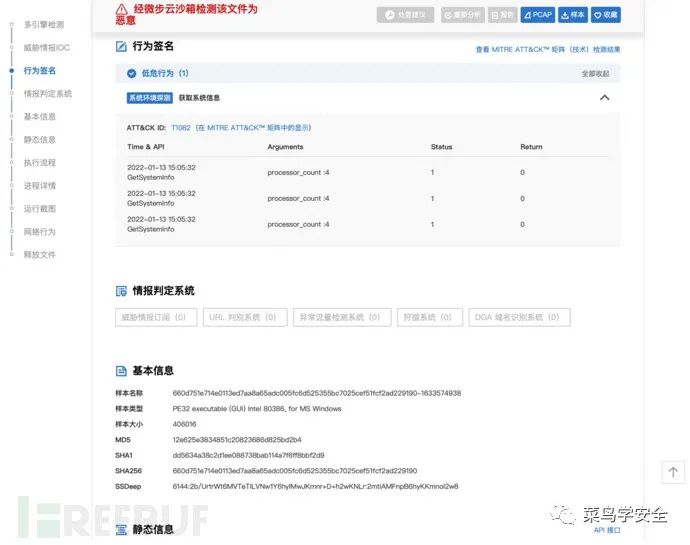
Task: Click the Arguments column header
Action: (x=285, y=147)
